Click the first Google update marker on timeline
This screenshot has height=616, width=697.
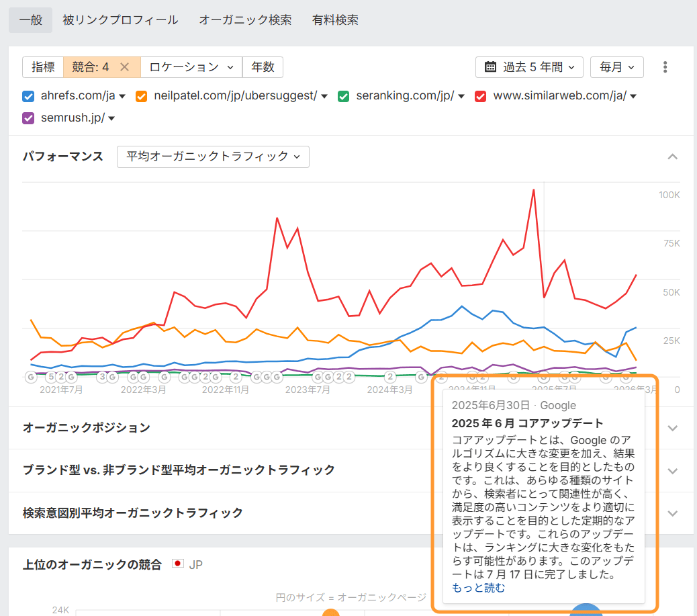tap(31, 377)
